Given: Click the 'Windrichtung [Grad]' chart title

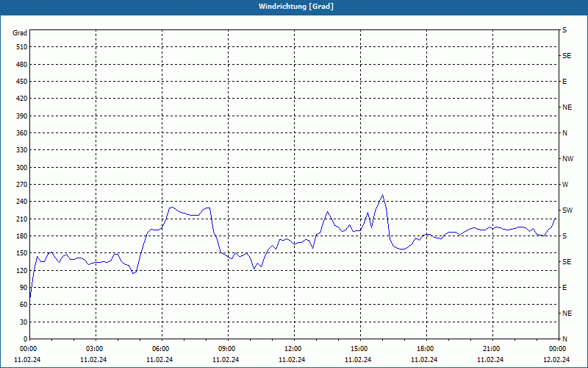Looking at the screenshot, I should point(296,7).
